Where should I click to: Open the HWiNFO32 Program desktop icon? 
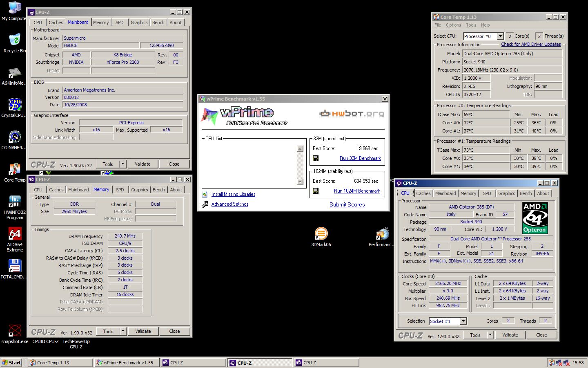pos(15,202)
